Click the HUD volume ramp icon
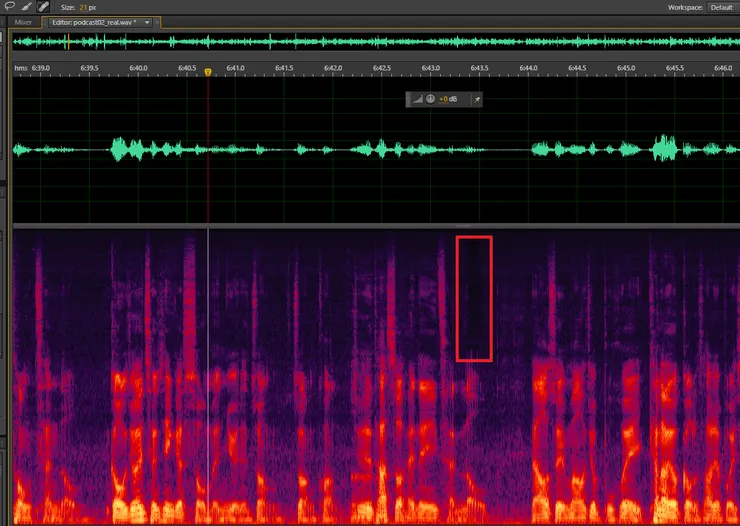The image size is (740, 526). click(418, 99)
